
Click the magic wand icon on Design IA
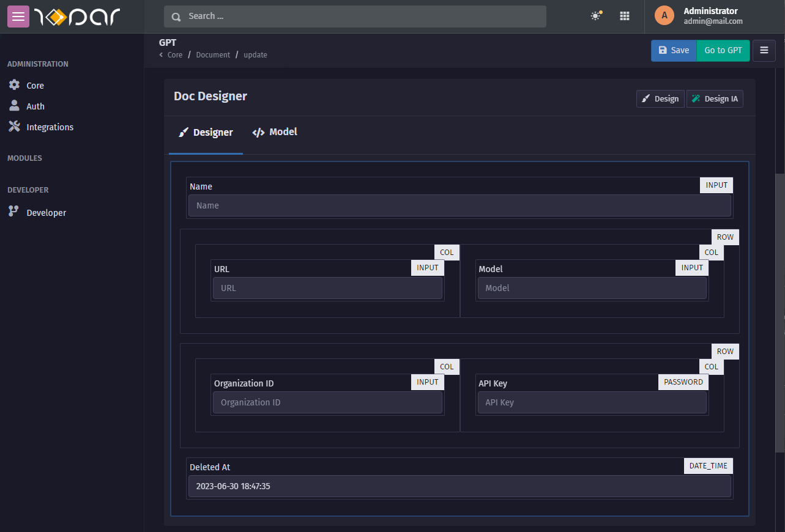click(697, 98)
